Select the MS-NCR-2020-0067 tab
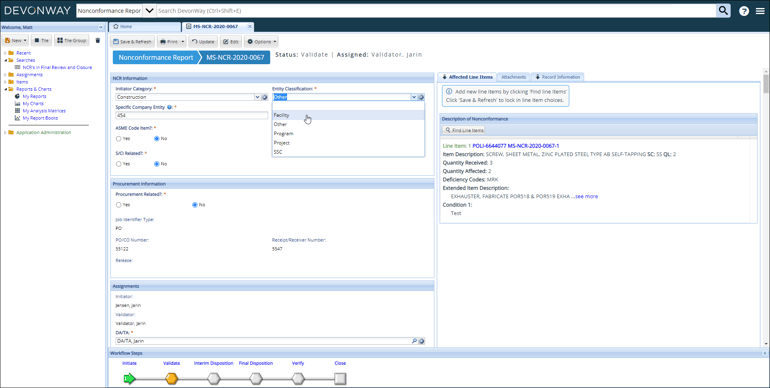This screenshot has width=770, height=388. [x=215, y=27]
